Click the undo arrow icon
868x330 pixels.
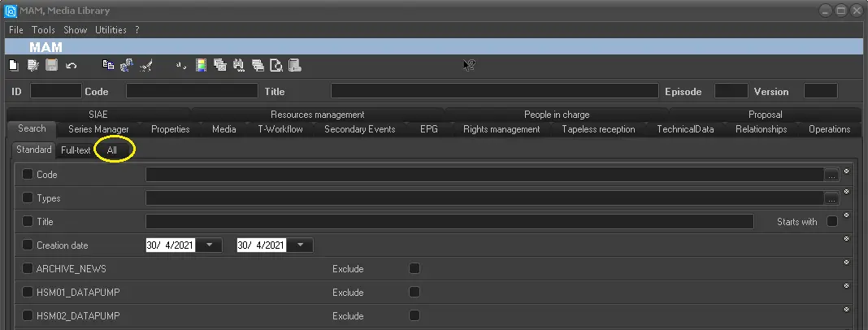click(72, 65)
